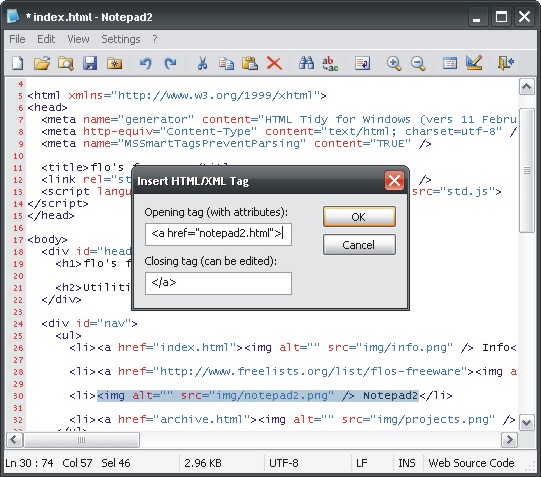Open Find with the binoculars icon
The image size is (541, 477).
point(306,63)
